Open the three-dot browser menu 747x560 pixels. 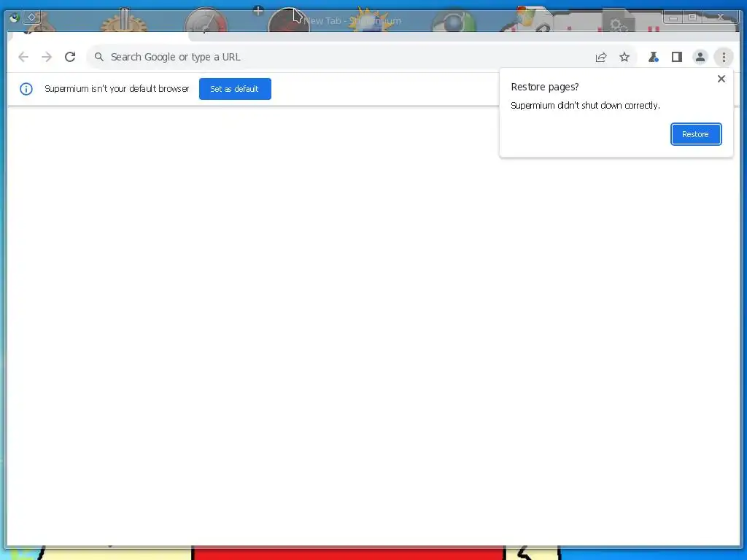[x=724, y=57]
